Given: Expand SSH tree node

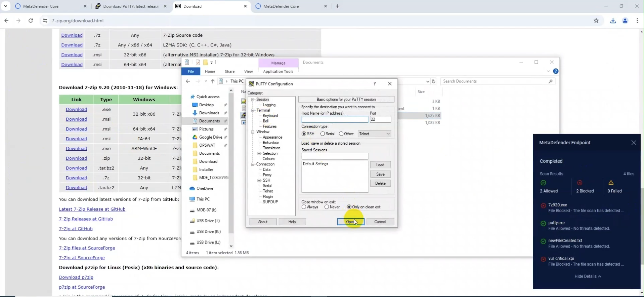Looking at the screenshot, I should coord(259,180).
